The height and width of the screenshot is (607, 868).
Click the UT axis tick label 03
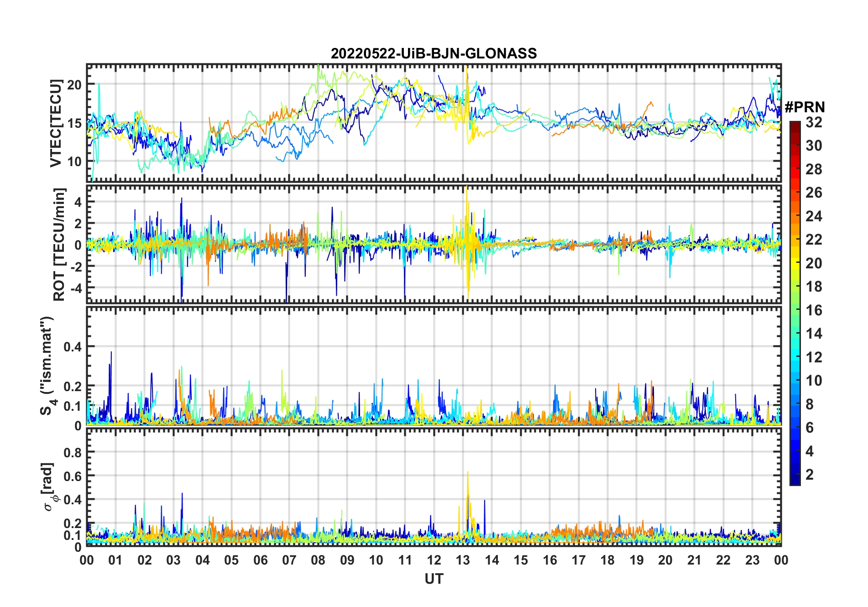173,560
